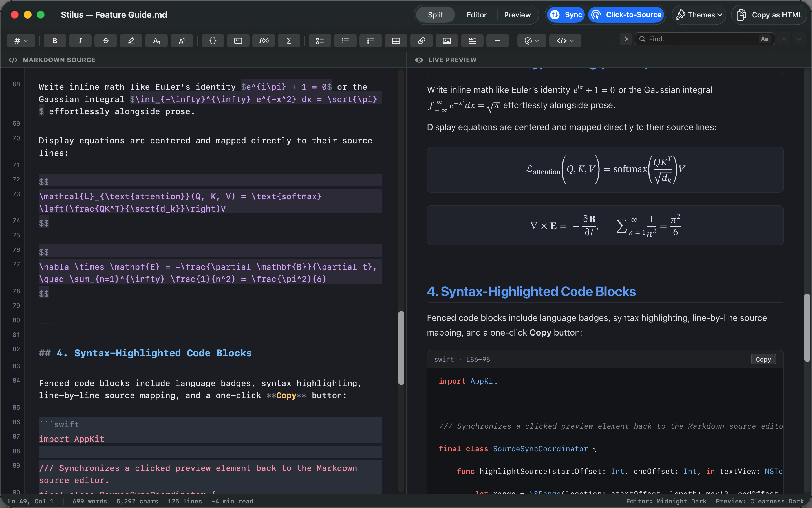
Task: Click the Preview: Clearness Dark status text
Action: tap(760, 501)
